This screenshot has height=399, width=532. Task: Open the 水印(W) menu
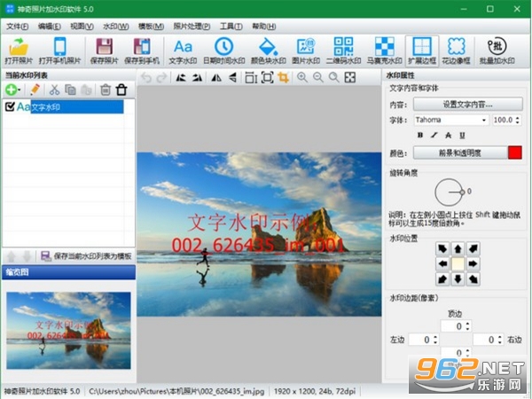click(115, 26)
